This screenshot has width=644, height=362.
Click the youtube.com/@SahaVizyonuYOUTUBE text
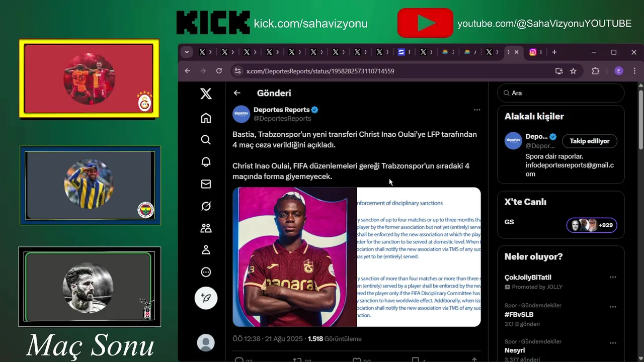544,24
